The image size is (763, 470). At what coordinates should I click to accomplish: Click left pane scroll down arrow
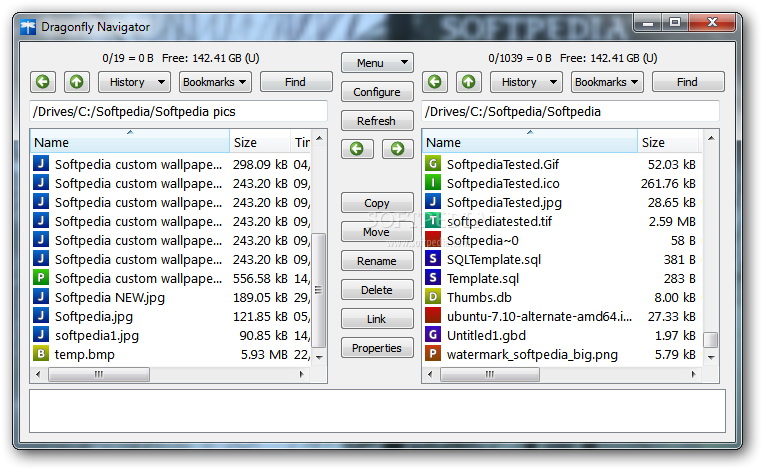click(319, 358)
